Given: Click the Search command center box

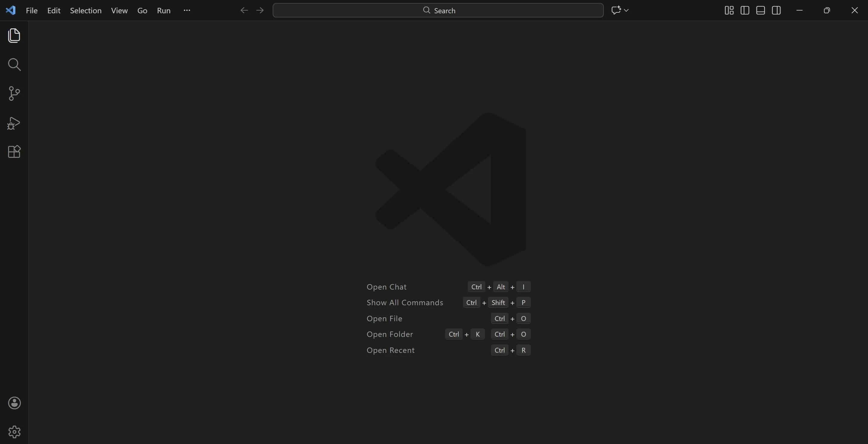Looking at the screenshot, I should tap(438, 11).
